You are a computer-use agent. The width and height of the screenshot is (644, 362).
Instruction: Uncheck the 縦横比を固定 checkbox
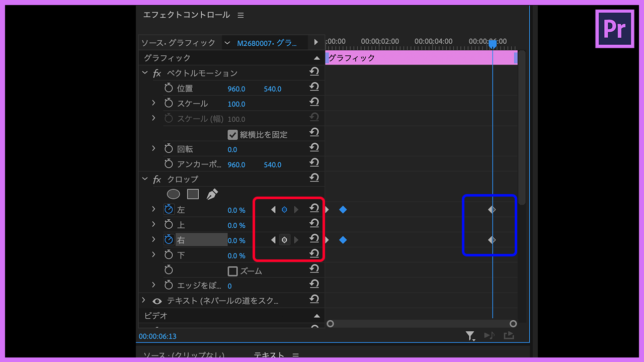[x=232, y=135]
